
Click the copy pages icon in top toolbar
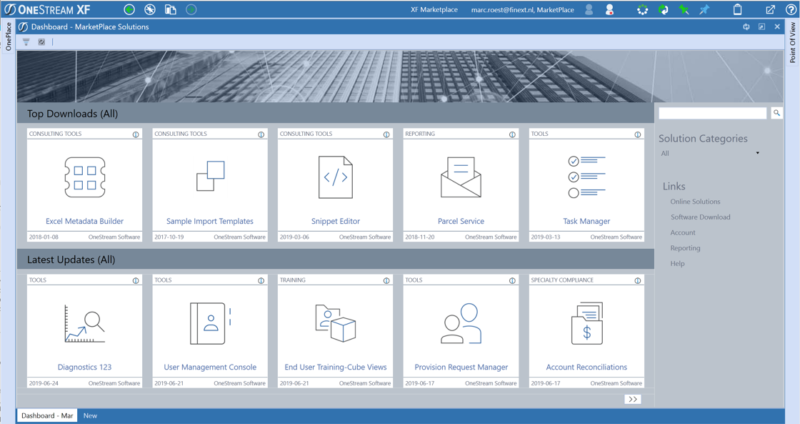(170, 10)
